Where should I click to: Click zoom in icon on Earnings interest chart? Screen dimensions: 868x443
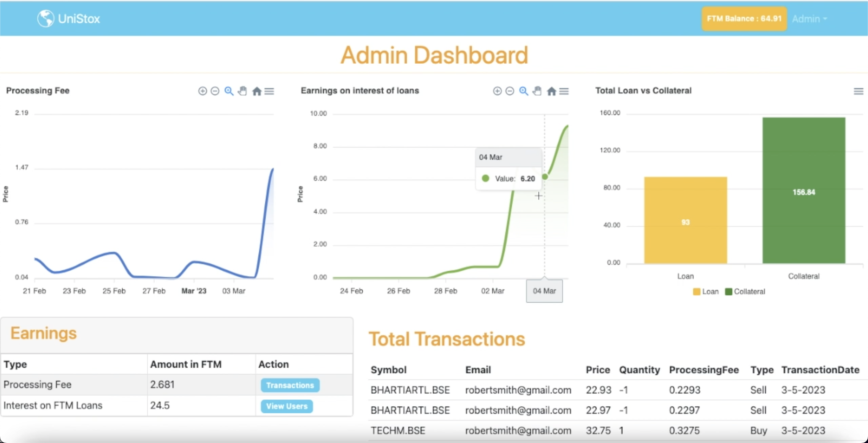[x=497, y=91]
